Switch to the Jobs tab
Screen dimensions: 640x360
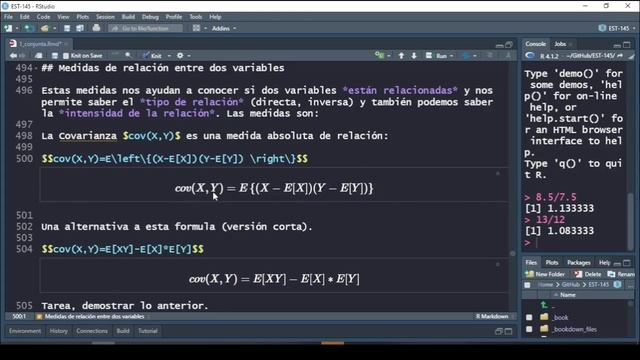point(560,44)
